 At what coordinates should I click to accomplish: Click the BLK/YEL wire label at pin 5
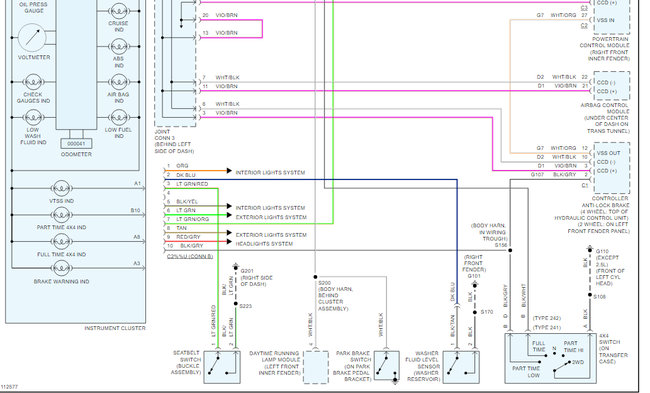tap(187, 201)
